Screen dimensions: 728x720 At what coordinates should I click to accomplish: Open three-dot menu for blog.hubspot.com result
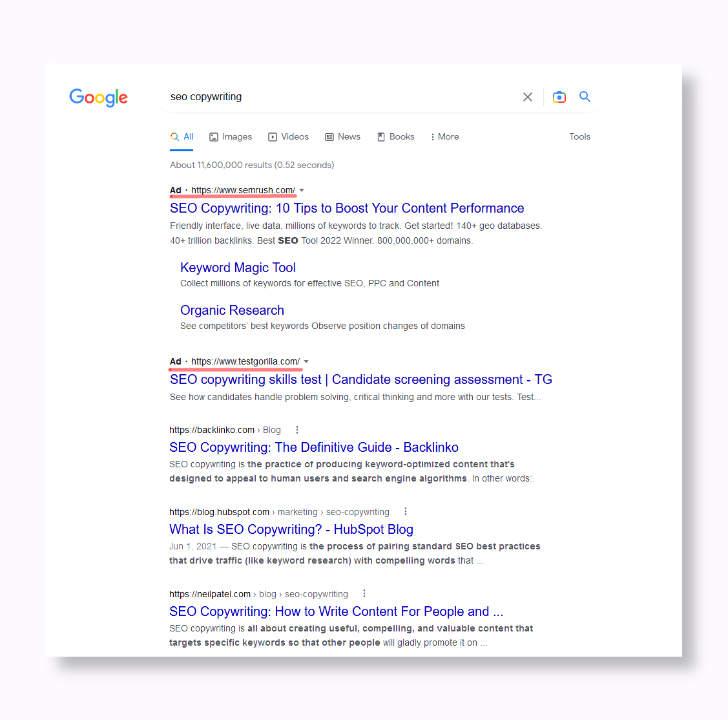[x=406, y=512]
